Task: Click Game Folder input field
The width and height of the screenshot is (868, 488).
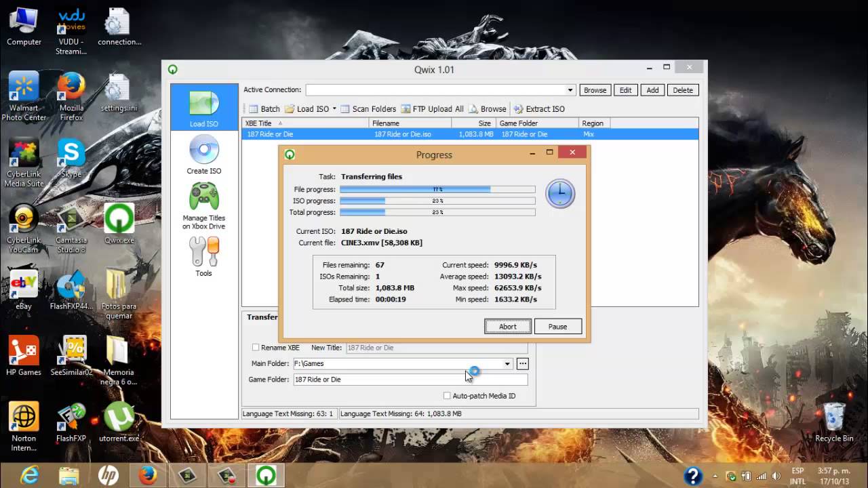Action: (410, 380)
